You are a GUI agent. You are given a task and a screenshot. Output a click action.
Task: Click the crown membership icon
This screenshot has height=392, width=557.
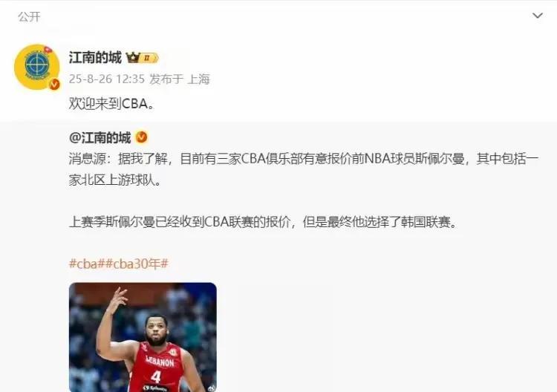click(x=133, y=57)
